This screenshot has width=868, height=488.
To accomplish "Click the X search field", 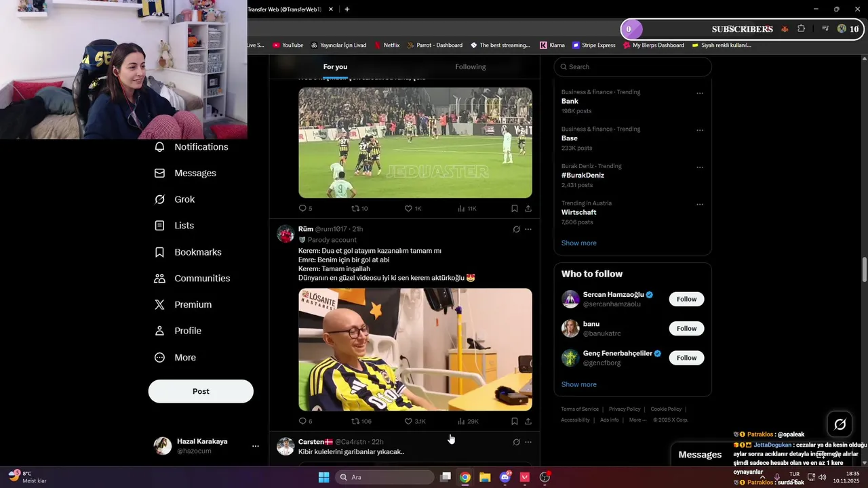I will point(633,67).
